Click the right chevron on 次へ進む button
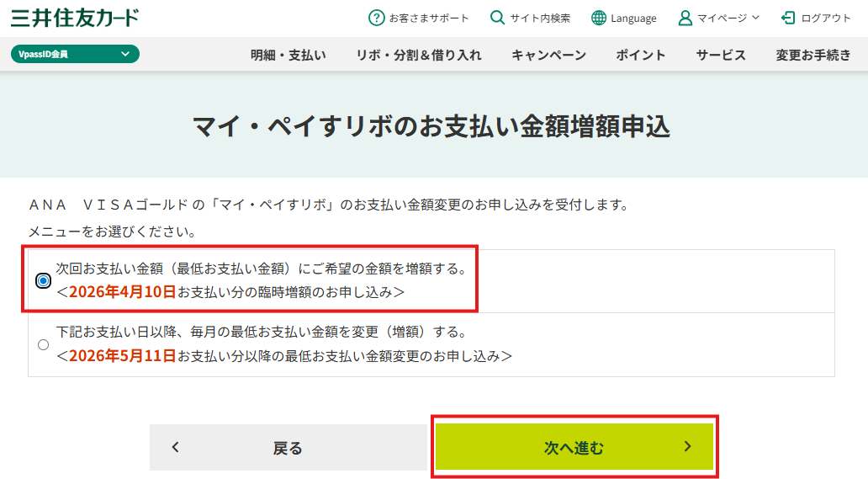The height and width of the screenshot is (479, 868). click(687, 446)
